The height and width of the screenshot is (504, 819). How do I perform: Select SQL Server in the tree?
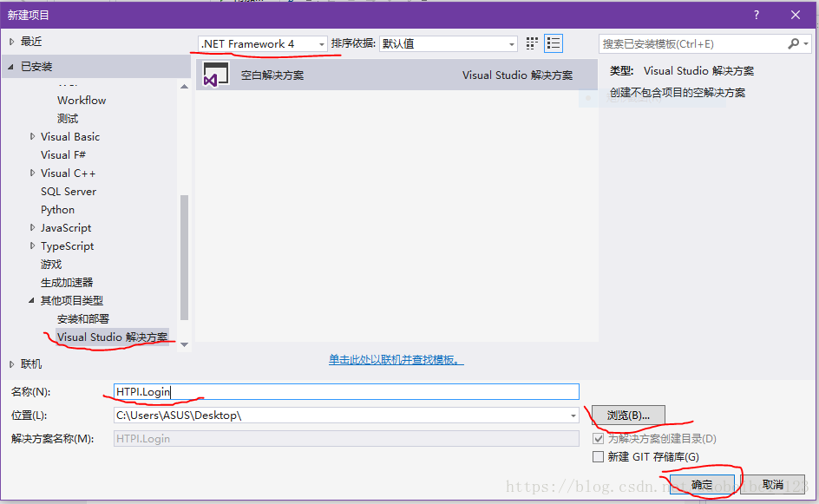pos(69,192)
